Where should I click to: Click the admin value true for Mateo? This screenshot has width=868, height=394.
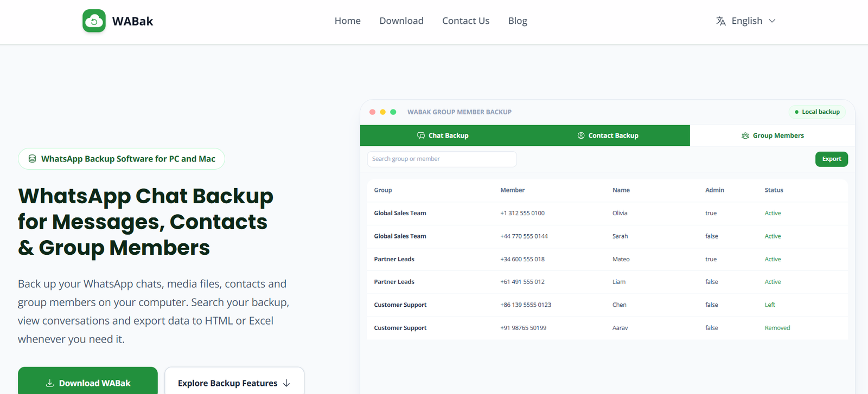pyautogui.click(x=711, y=259)
